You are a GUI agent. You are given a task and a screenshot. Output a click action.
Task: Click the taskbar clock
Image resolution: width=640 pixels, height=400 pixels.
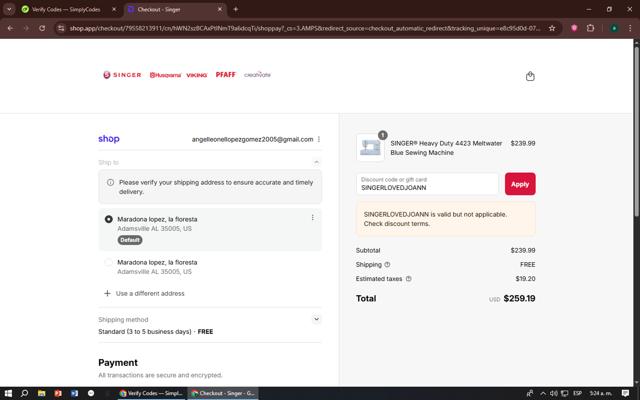click(x=601, y=393)
